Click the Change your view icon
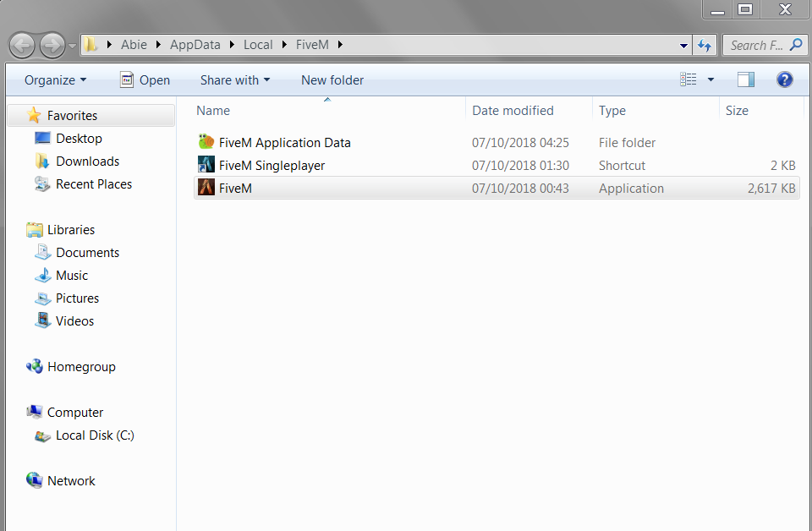The width and height of the screenshot is (812, 531). point(689,79)
